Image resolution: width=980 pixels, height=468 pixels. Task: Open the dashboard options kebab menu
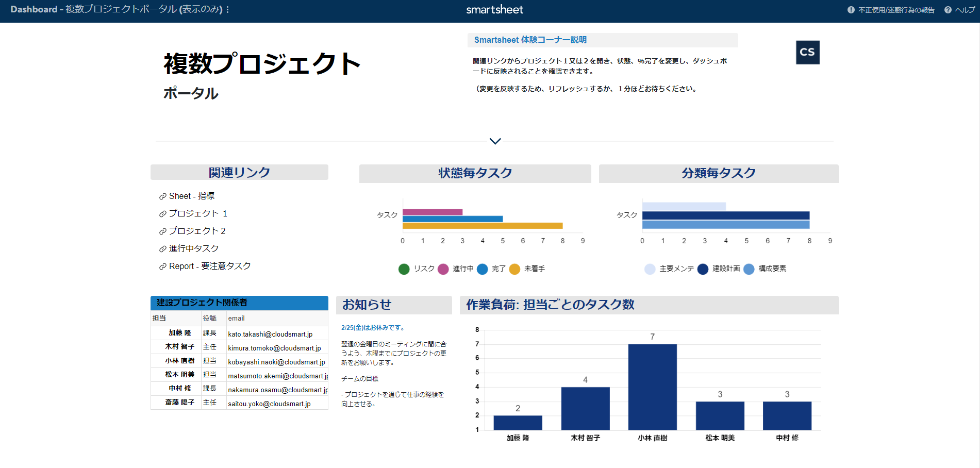[x=228, y=9]
